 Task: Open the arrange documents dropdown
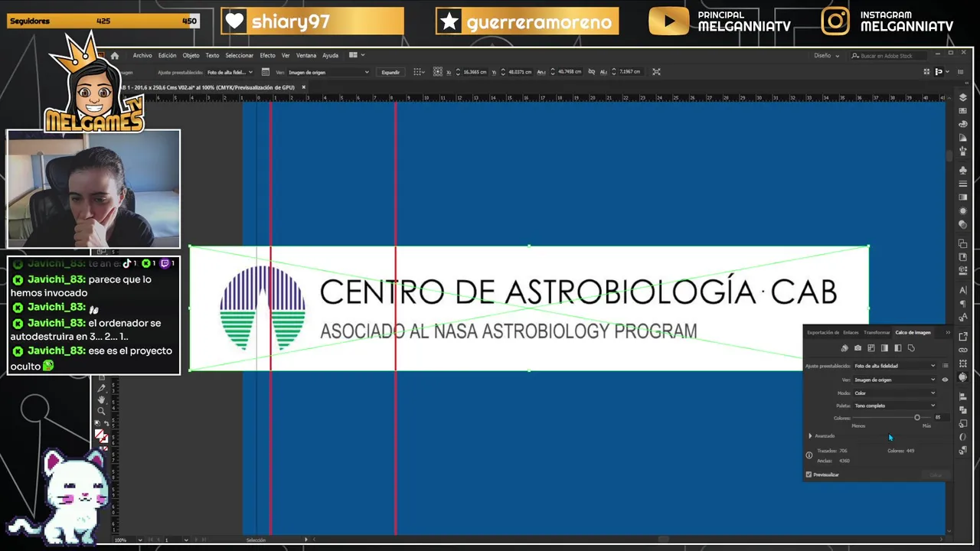[357, 55]
